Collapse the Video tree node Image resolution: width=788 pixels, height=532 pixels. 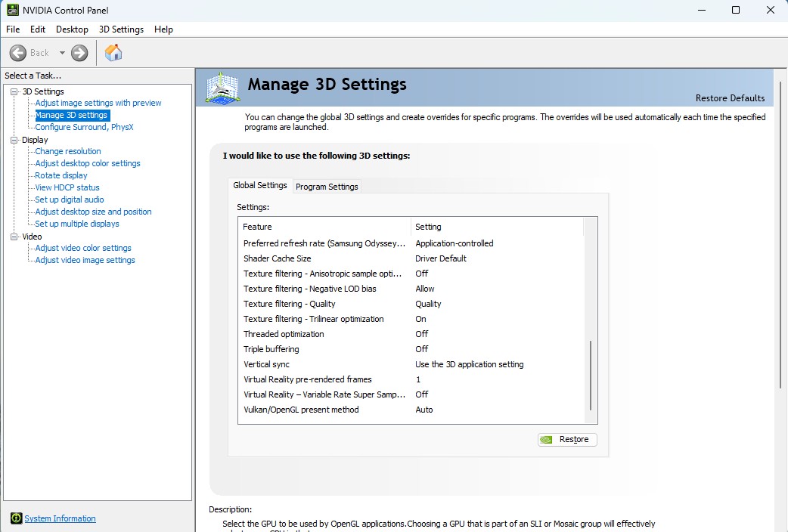click(14, 237)
